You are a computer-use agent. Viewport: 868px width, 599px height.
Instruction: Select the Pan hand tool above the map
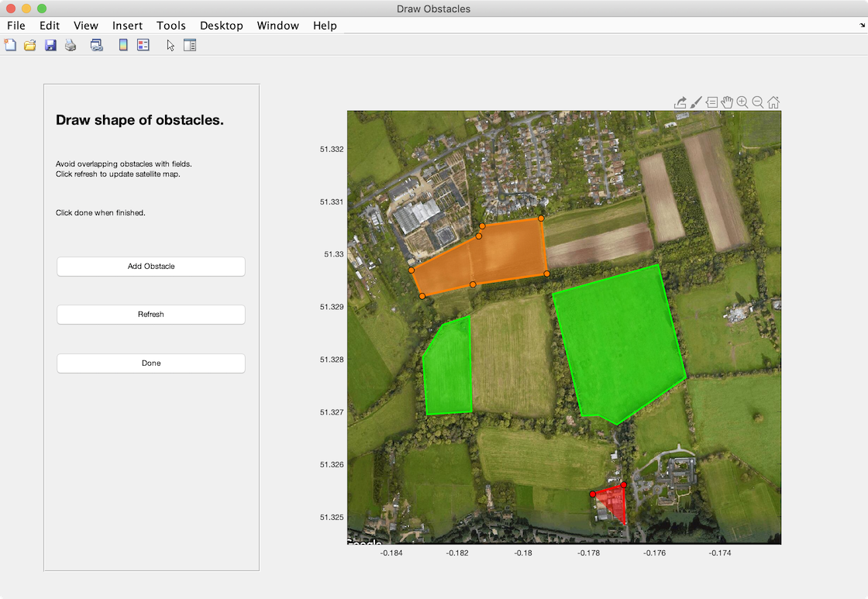[727, 102]
